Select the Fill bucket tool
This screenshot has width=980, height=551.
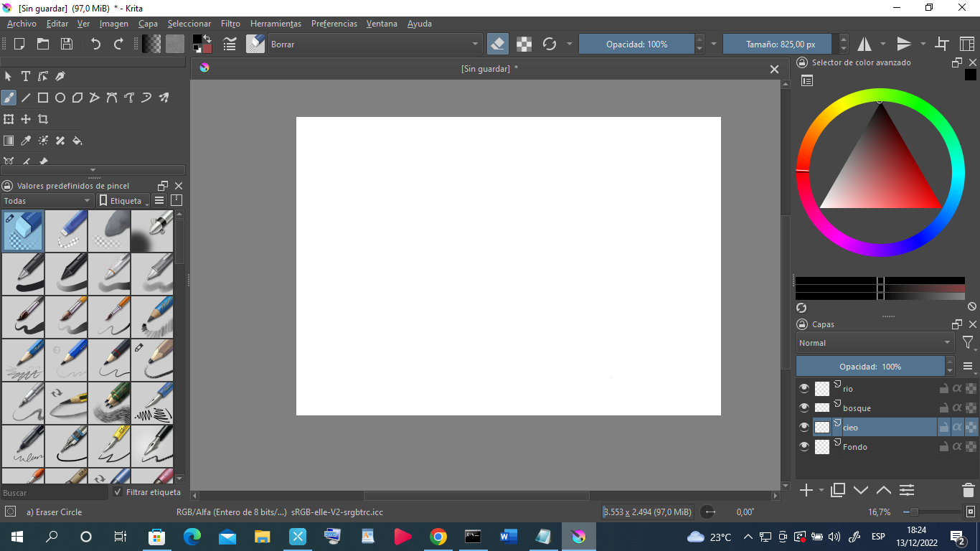click(x=77, y=141)
